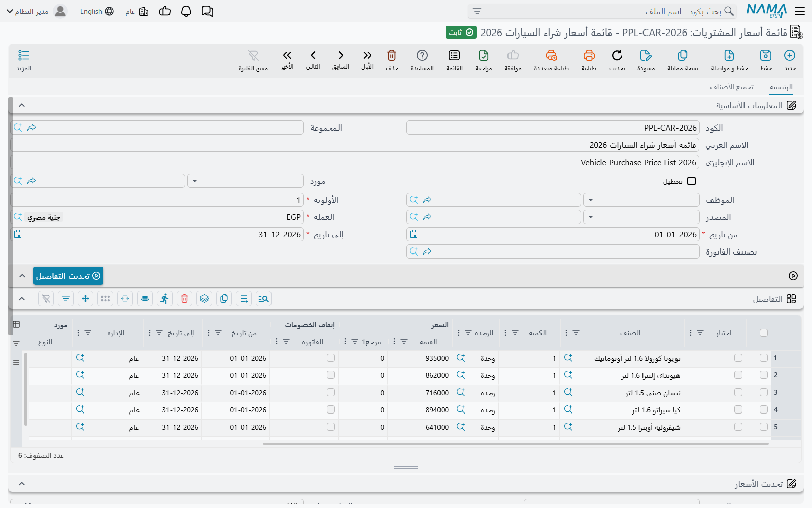Go to الأول first record
Viewport: 812px width, 508px height.
(367, 55)
